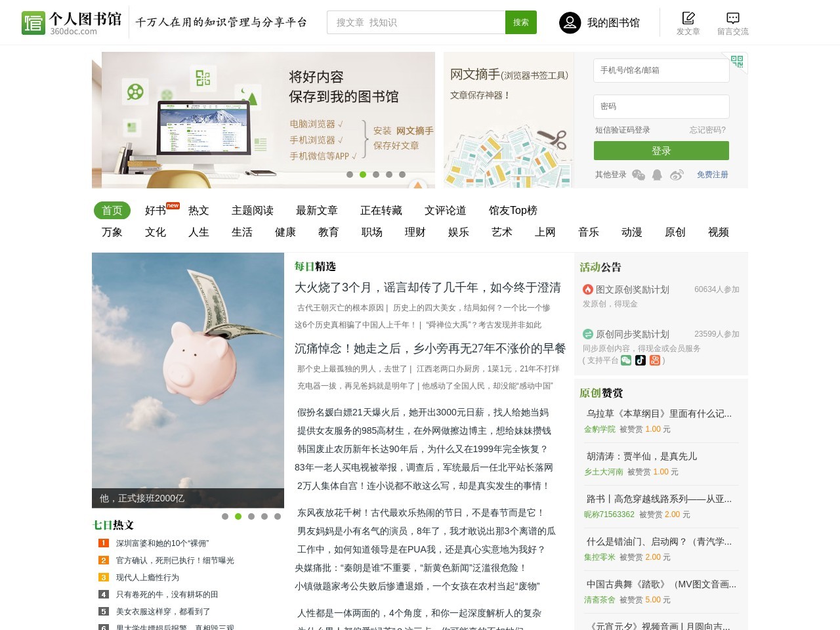Viewport: 840px width, 630px height.
Task: Log in with the QQ penguin icon
Action: 656,175
